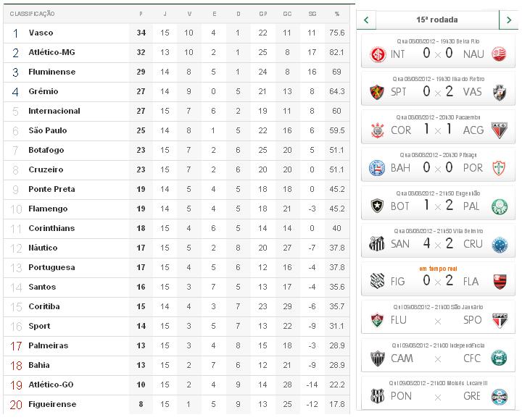The height and width of the screenshot is (420, 522).
Task: Click Figueirense at bottom of table
Action: click(52, 404)
